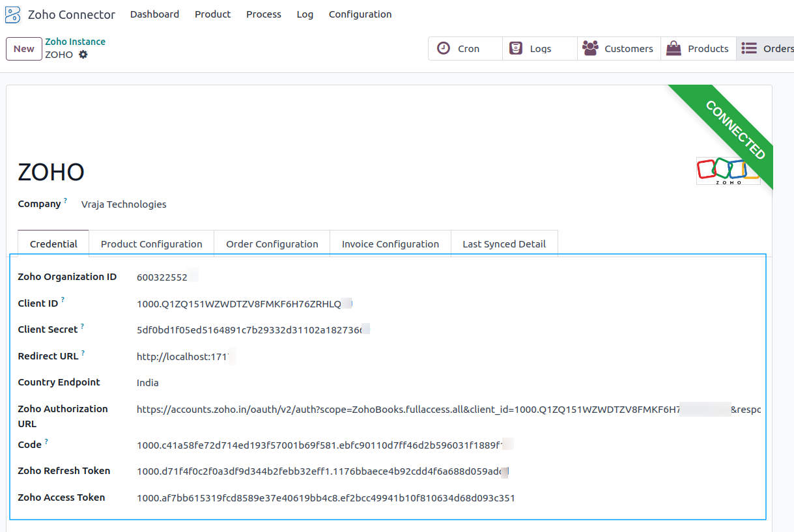Switch to the Last Synced Detail tab

click(x=504, y=244)
